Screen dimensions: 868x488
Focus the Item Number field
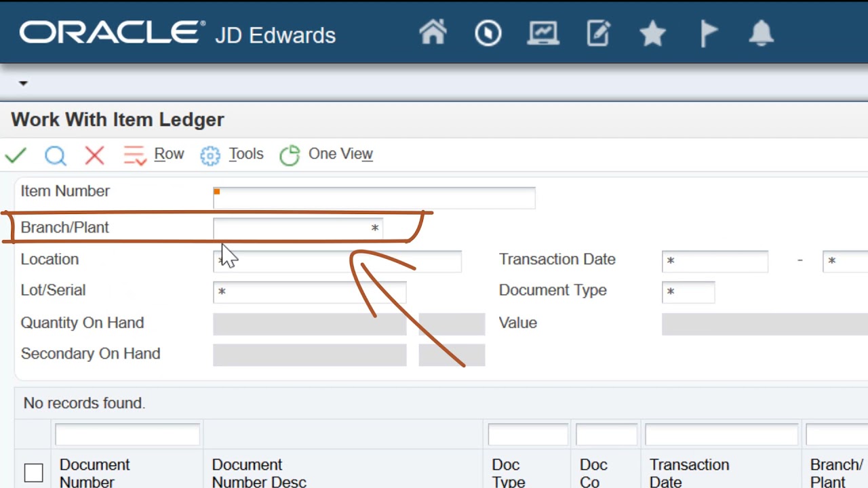pos(374,197)
